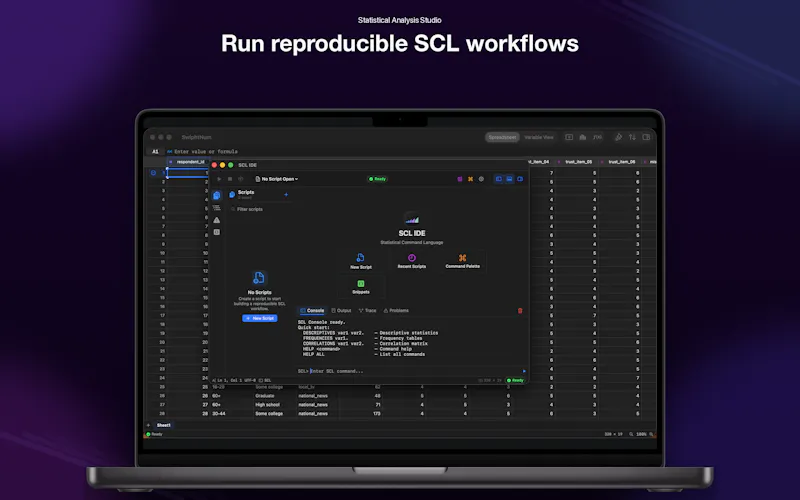Toggle the left sidebar layout button
The image size is (800, 500).
point(499,179)
